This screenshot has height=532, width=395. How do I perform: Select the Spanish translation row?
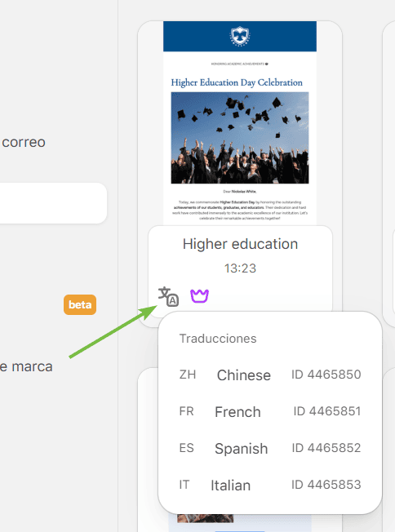[x=270, y=448]
